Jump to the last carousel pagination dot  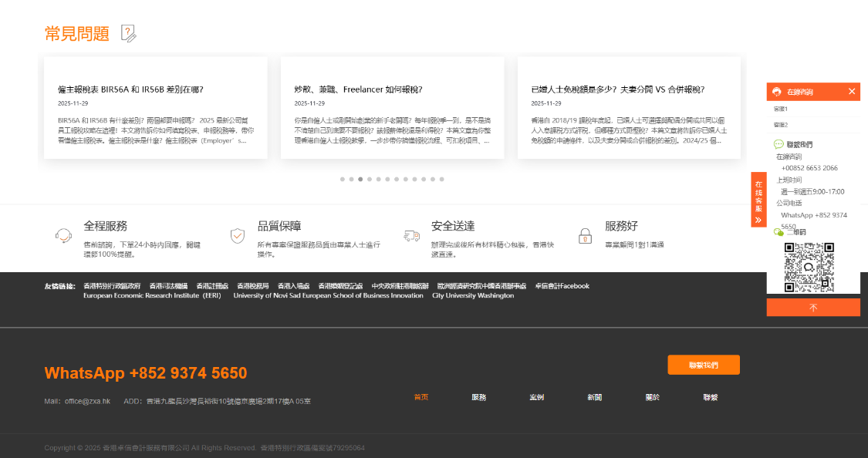pos(442,179)
